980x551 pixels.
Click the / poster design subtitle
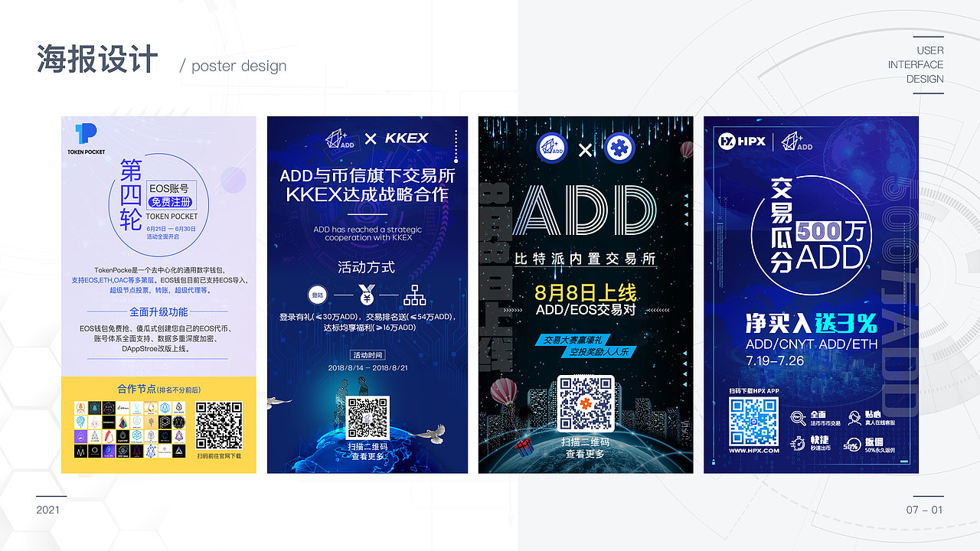click(x=234, y=66)
